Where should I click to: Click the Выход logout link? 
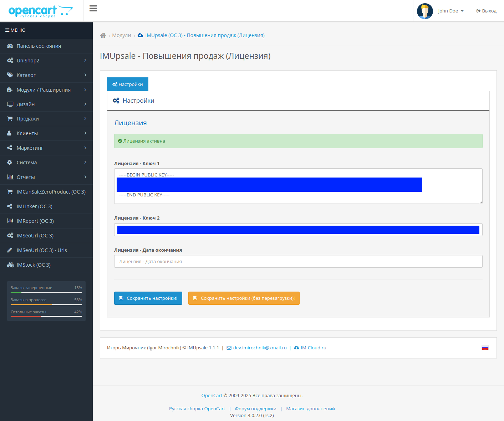pos(487,11)
